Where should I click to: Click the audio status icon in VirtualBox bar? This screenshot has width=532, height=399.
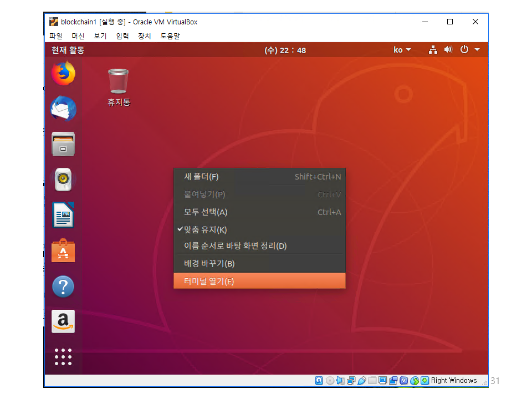pyautogui.click(x=340, y=381)
